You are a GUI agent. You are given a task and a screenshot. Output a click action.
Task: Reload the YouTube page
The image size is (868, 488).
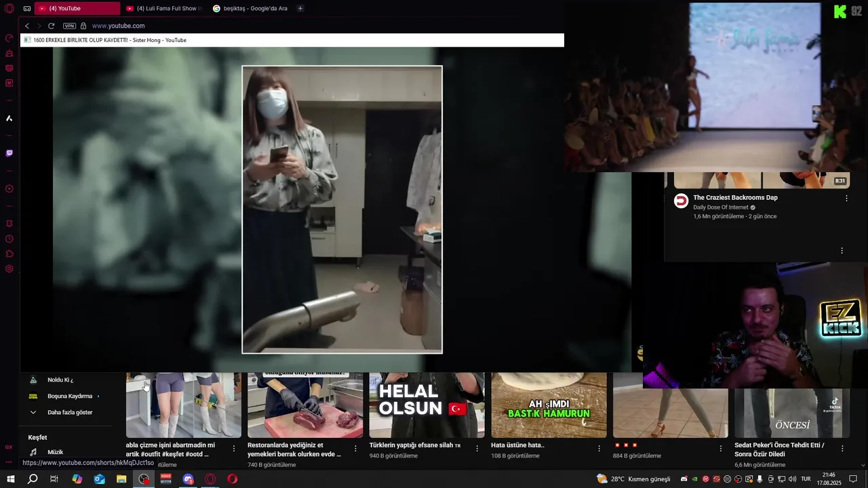tap(51, 26)
